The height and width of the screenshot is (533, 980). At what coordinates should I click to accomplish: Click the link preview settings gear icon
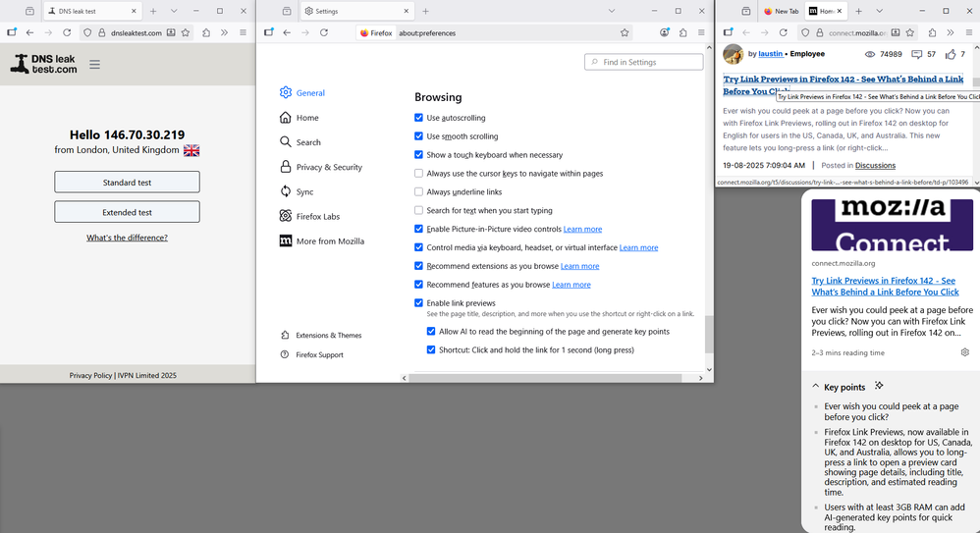(965, 352)
